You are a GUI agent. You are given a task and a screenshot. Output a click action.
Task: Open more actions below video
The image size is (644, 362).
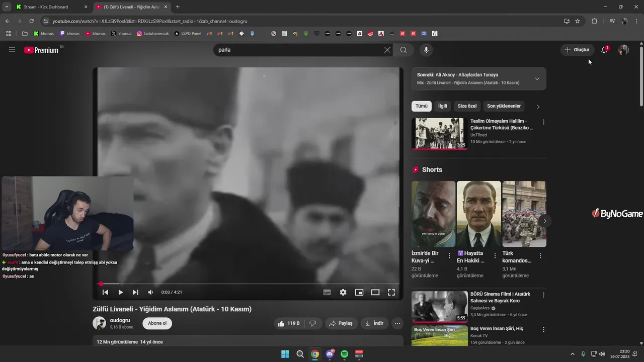click(x=397, y=323)
